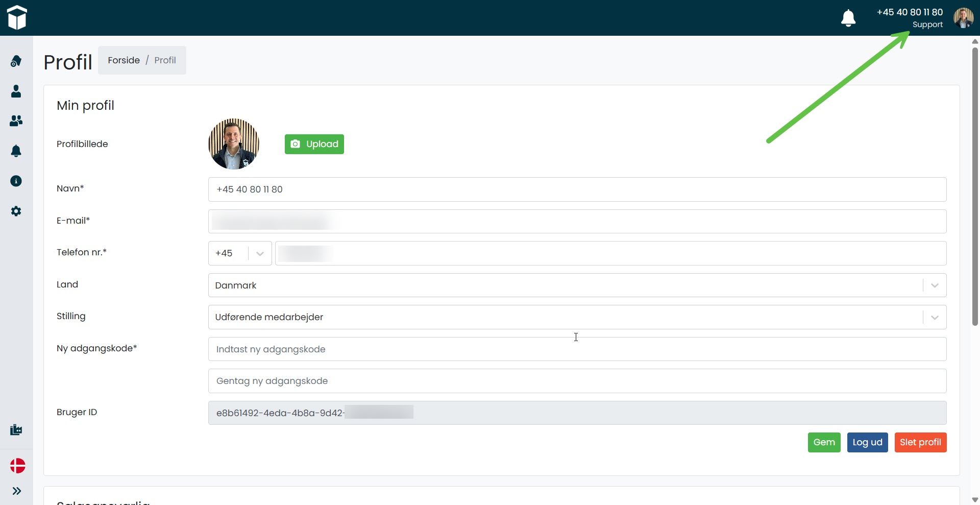Open the group users icon in sidebar
980x505 pixels.
[16, 121]
